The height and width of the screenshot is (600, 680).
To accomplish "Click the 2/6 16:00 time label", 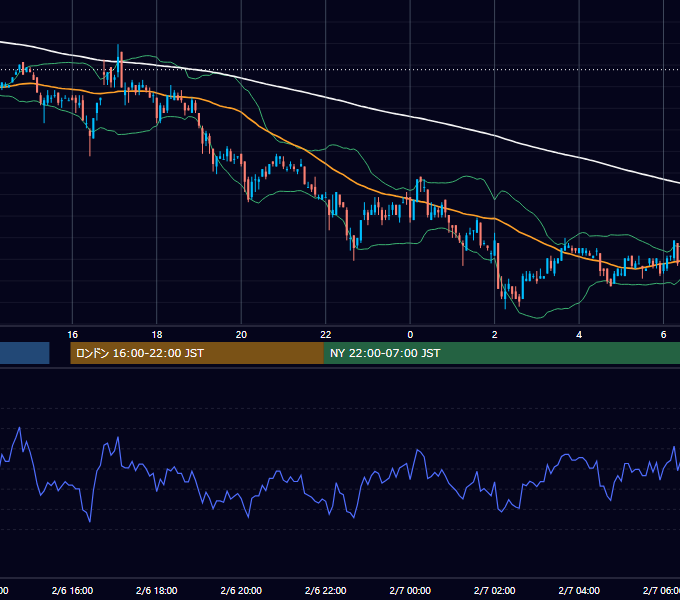I will point(72,590).
